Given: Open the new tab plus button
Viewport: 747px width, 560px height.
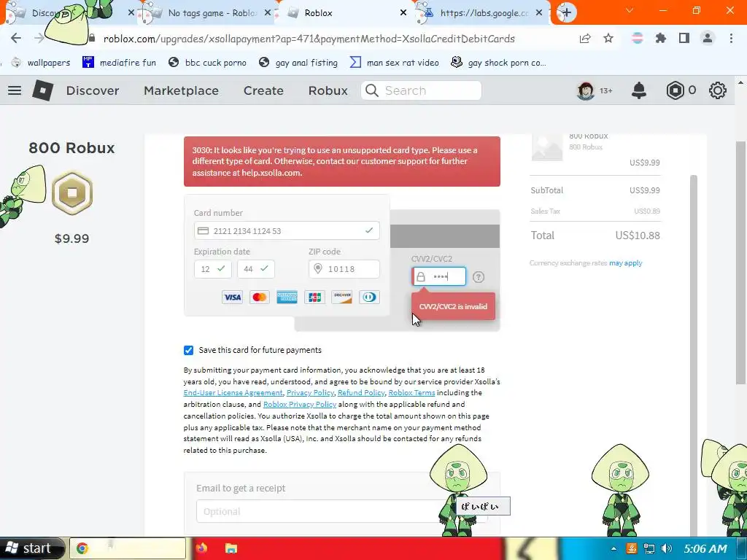Looking at the screenshot, I should click(x=566, y=12).
